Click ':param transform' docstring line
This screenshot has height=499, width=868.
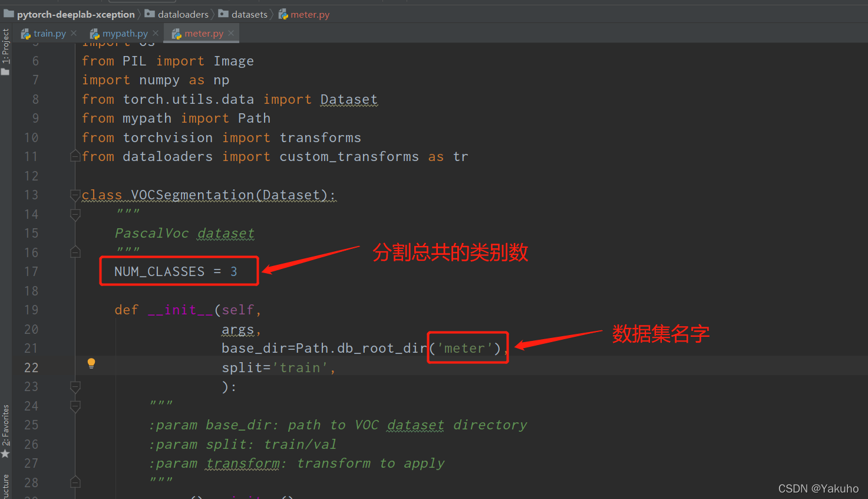296,463
